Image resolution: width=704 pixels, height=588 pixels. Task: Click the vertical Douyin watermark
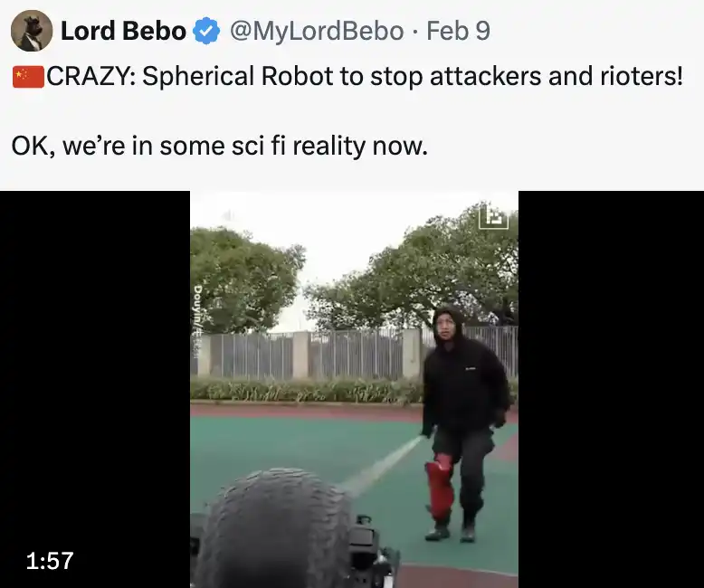197,320
